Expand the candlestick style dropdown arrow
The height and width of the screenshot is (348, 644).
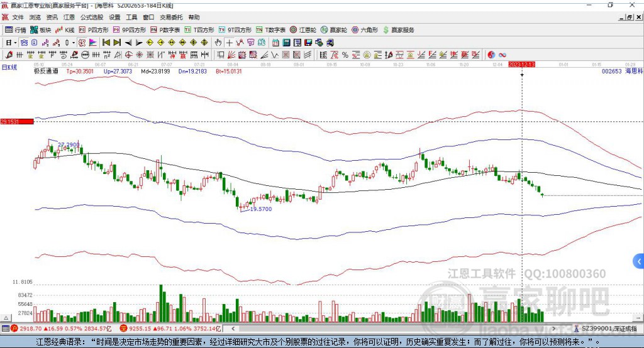74,43
